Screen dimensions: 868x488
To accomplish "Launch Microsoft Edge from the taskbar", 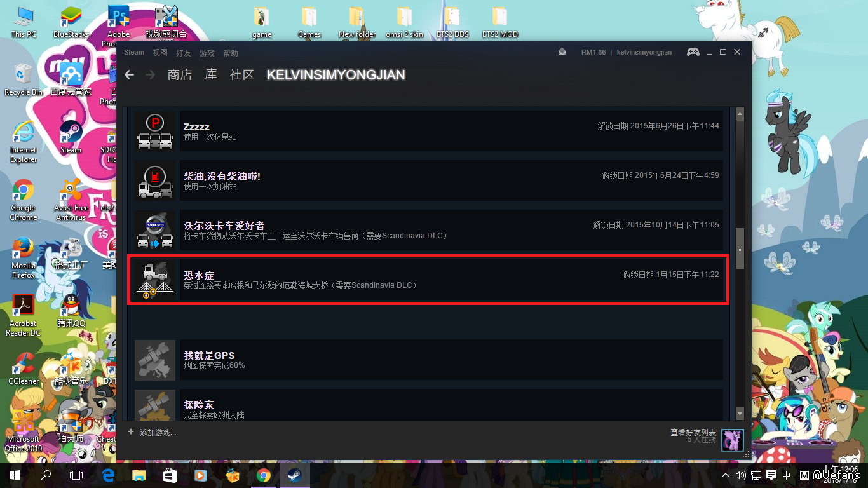I will click(108, 475).
